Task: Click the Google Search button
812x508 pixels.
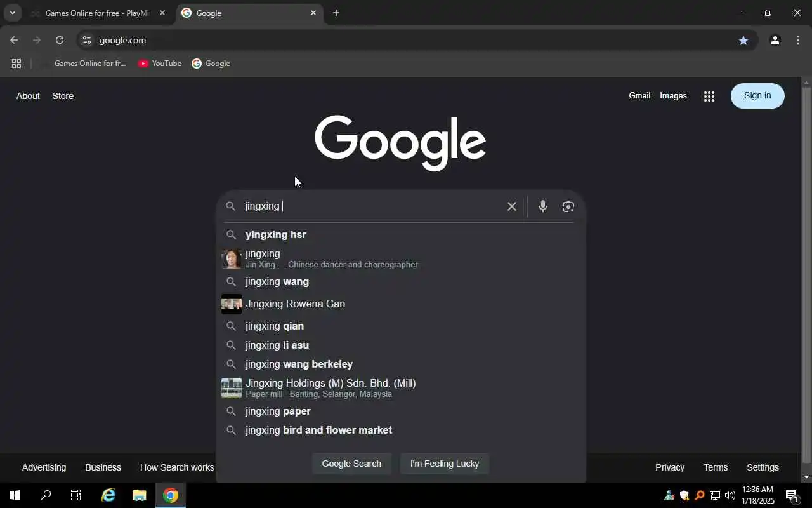Action: point(351,464)
